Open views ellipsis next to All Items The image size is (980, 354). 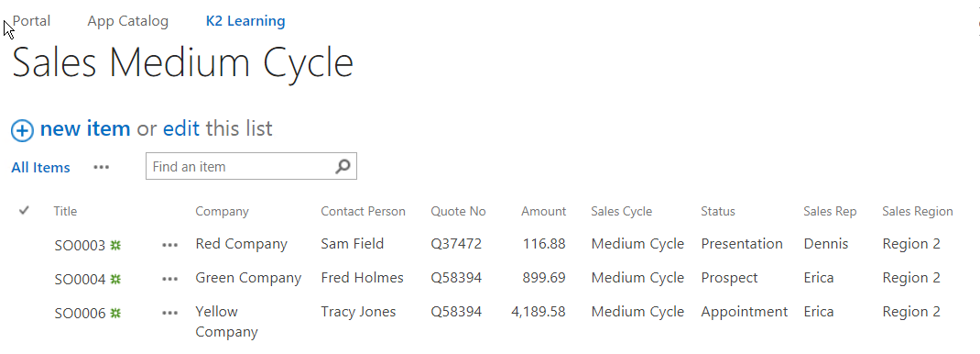coord(102,167)
